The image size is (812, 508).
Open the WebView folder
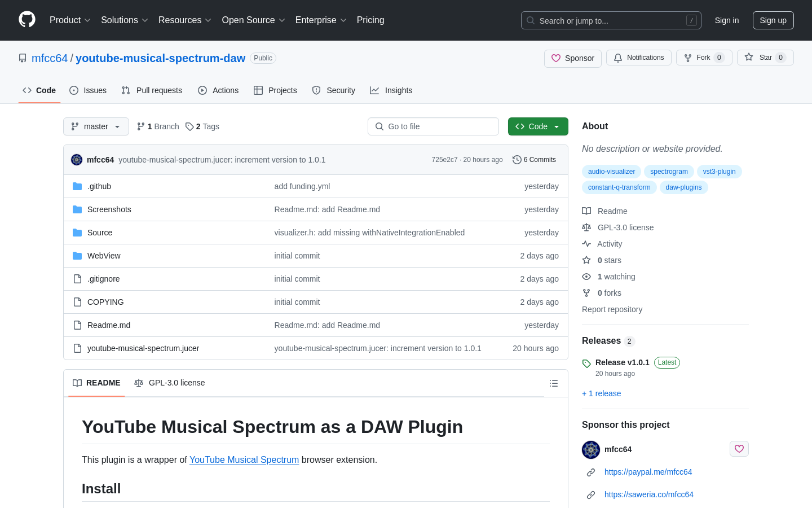(104, 256)
